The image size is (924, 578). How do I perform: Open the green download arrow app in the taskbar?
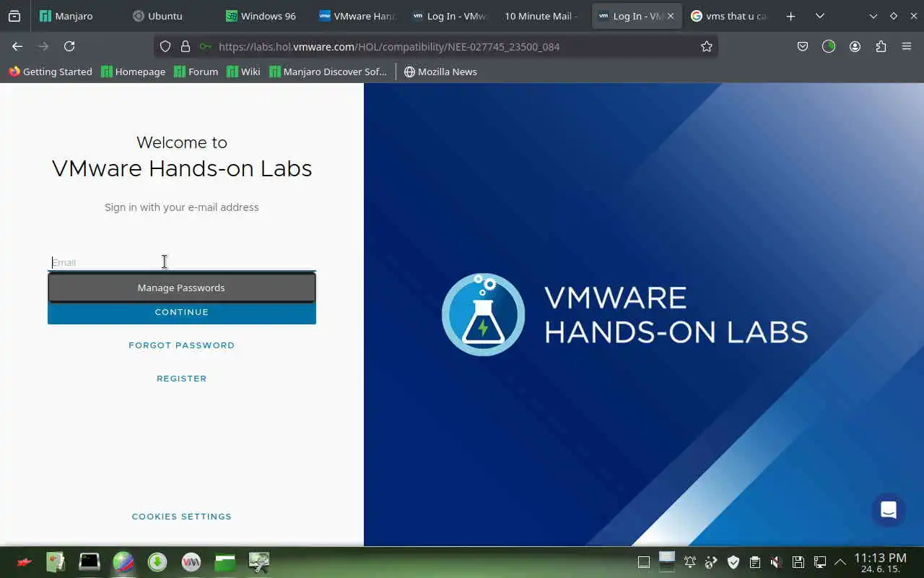point(157,562)
